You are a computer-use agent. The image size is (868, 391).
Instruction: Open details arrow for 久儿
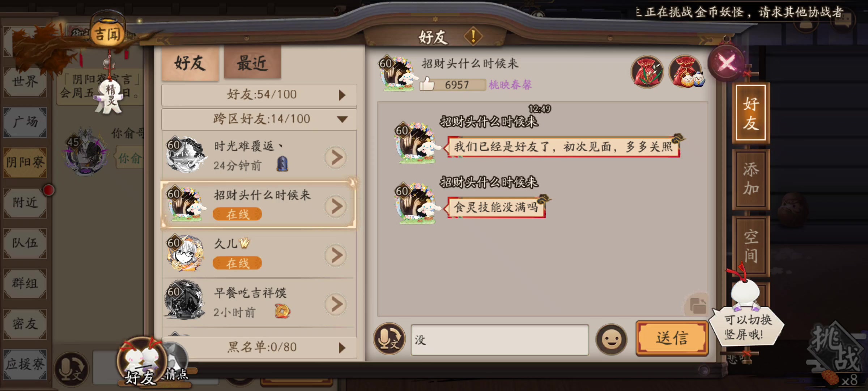pyautogui.click(x=336, y=255)
